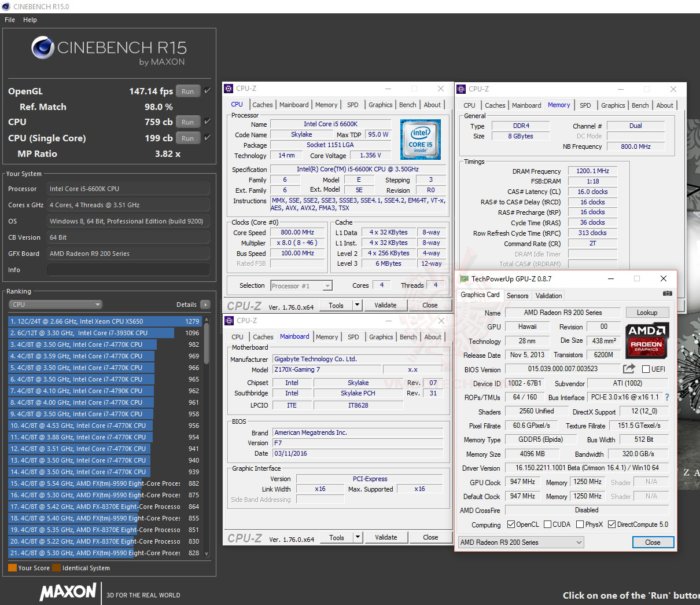Open About tab in CPU-Z Mainboard window

pos(433,337)
